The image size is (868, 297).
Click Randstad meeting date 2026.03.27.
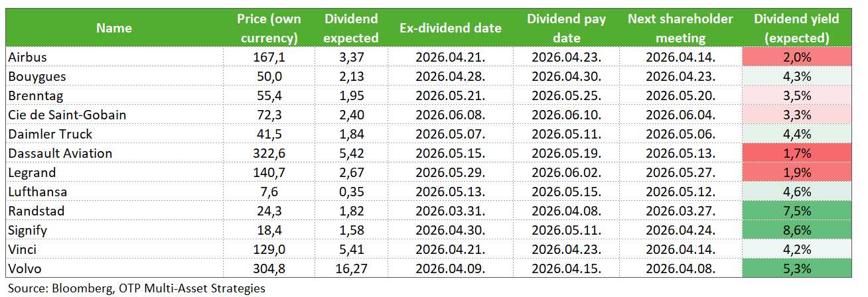click(x=680, y=211)
